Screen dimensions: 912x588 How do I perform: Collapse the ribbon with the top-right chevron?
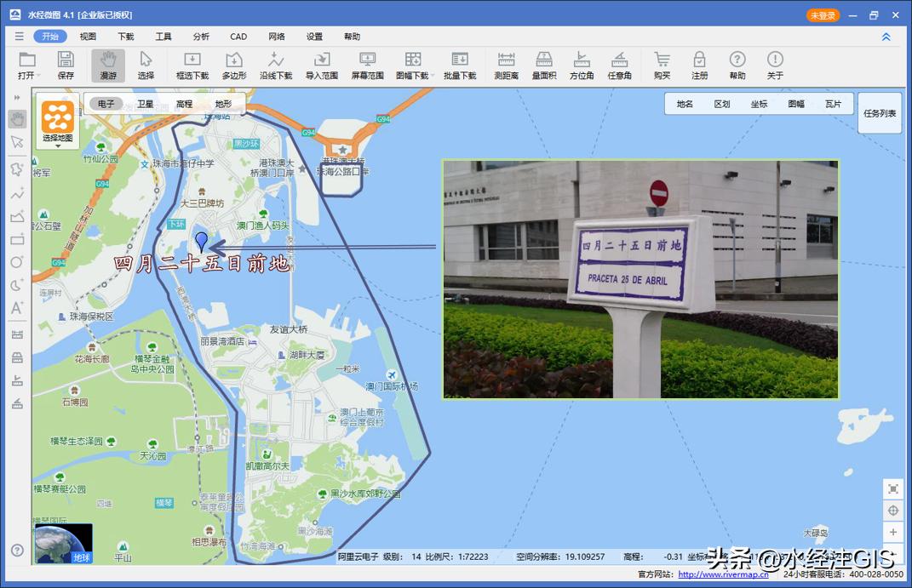point(886,37)
